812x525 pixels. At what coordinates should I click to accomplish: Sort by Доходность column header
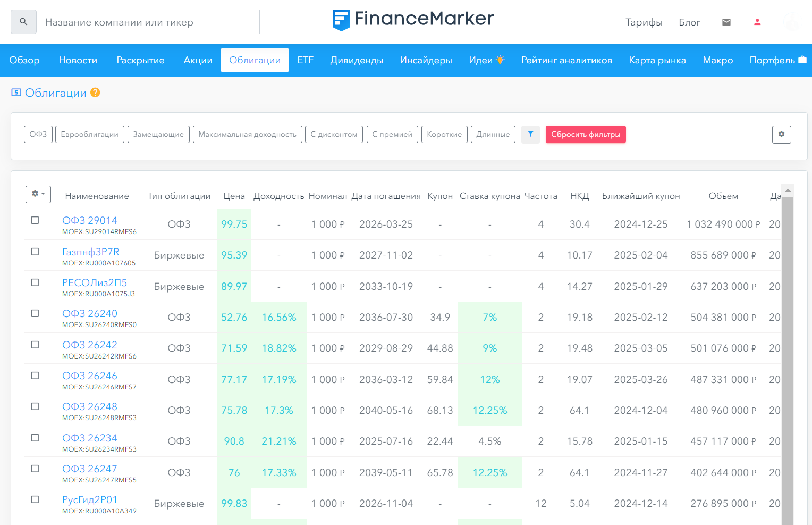point(278,196)
